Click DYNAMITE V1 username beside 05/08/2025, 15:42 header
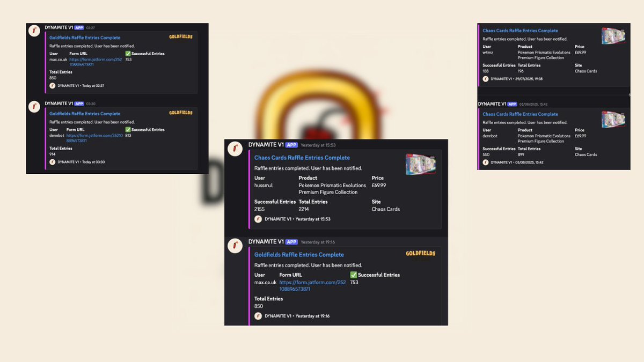 coord(492,104)
